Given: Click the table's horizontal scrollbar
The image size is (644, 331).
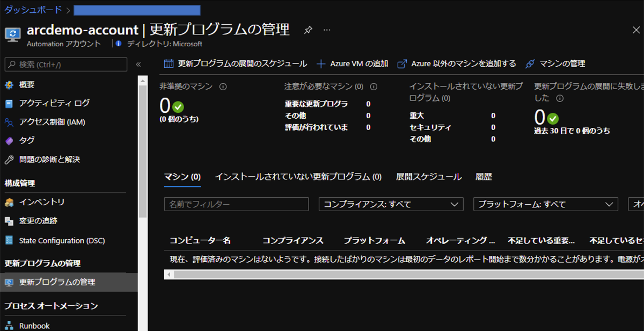Looking at the screenshot, I should [x=408, y=275].
